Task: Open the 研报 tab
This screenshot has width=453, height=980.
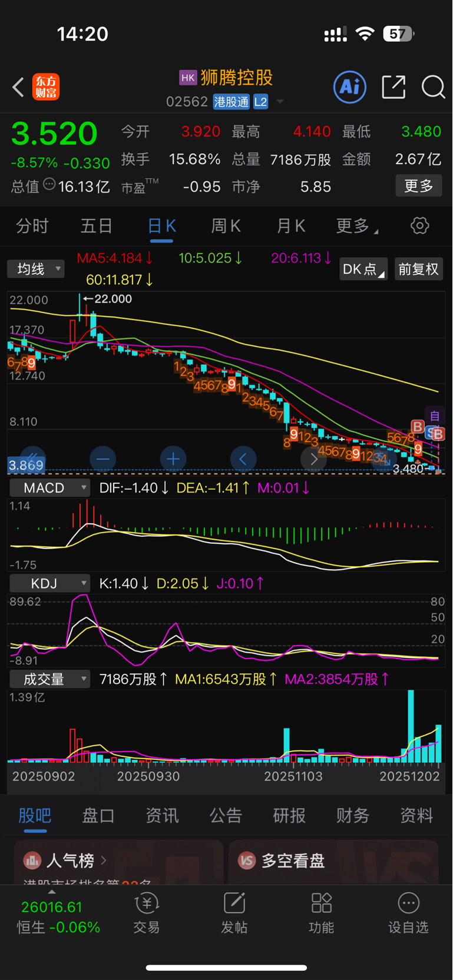Action: pos(289,815)
